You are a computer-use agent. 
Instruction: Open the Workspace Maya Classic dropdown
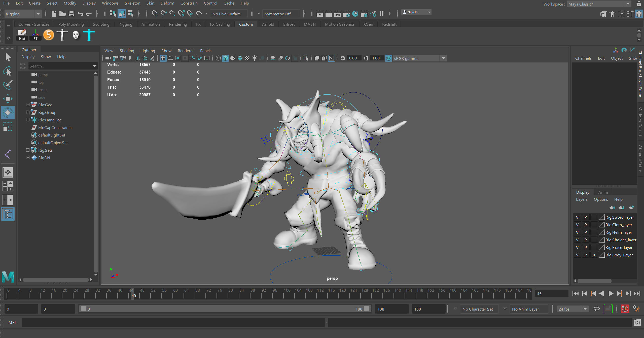599,4
